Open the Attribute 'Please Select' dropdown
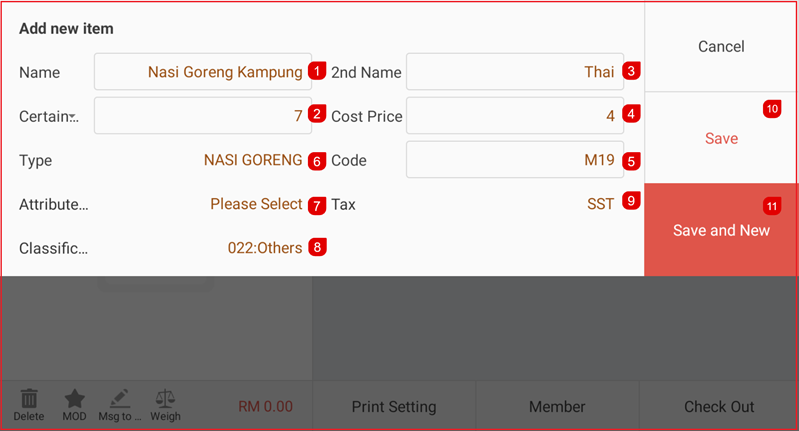 click(256, 204)
